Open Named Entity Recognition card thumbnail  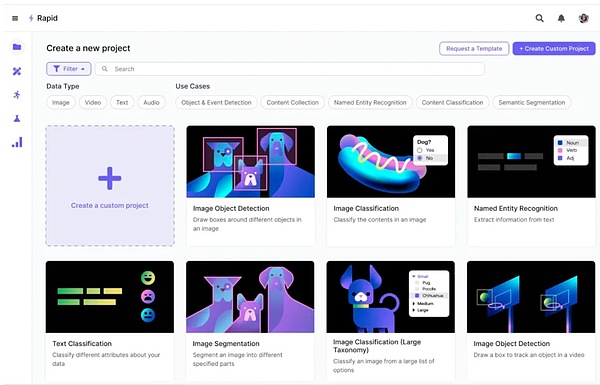(532, 162)
